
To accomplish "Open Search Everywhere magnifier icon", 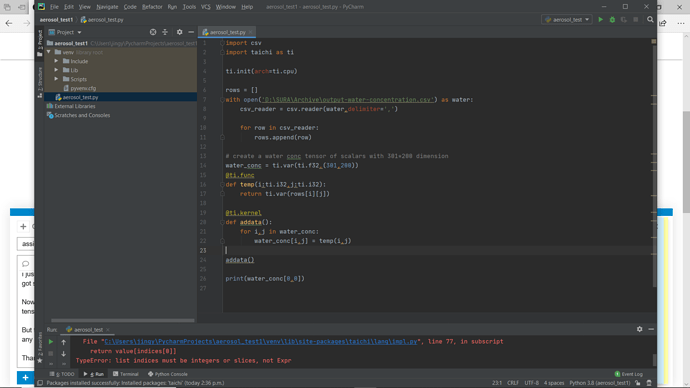I will coord(650,19).
